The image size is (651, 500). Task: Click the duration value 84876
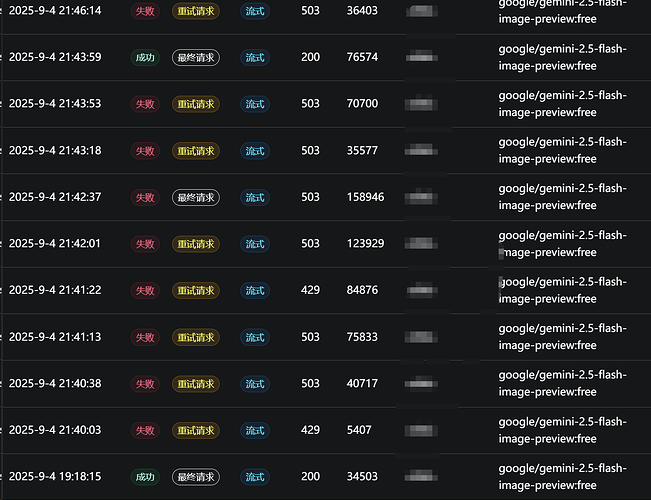[x=362, y=290]
